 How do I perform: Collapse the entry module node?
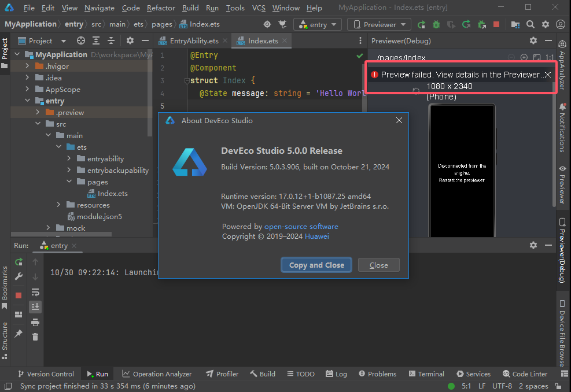27,101
